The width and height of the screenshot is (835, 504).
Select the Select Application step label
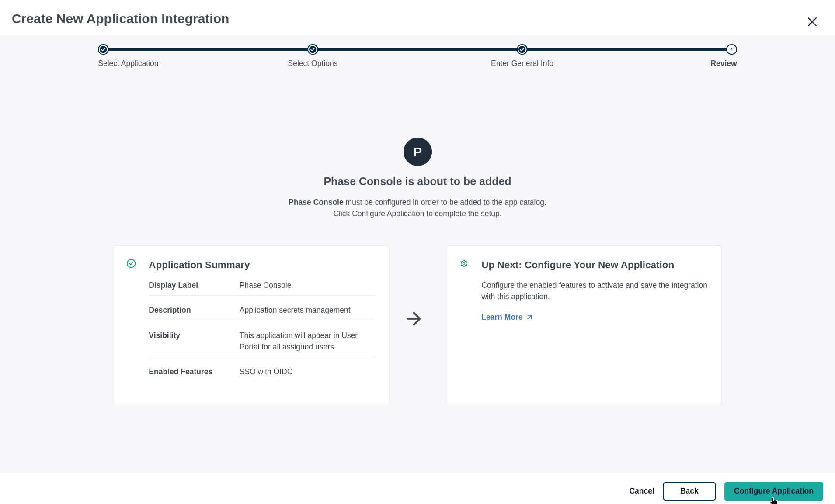[x=128, y=63]
